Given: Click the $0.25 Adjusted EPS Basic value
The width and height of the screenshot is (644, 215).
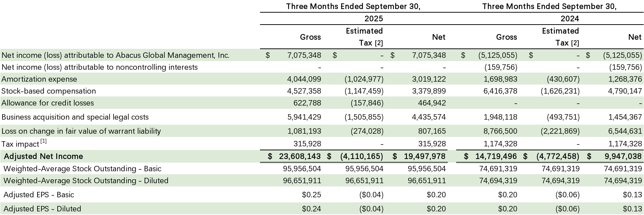Looking at the screenshot, I should (x=311, y=195).
